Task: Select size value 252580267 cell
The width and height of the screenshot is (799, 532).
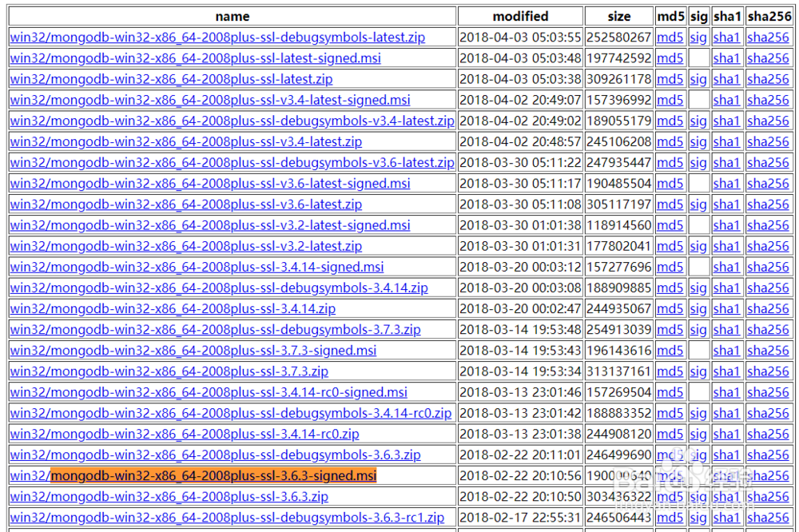Action: coord(619,38)
